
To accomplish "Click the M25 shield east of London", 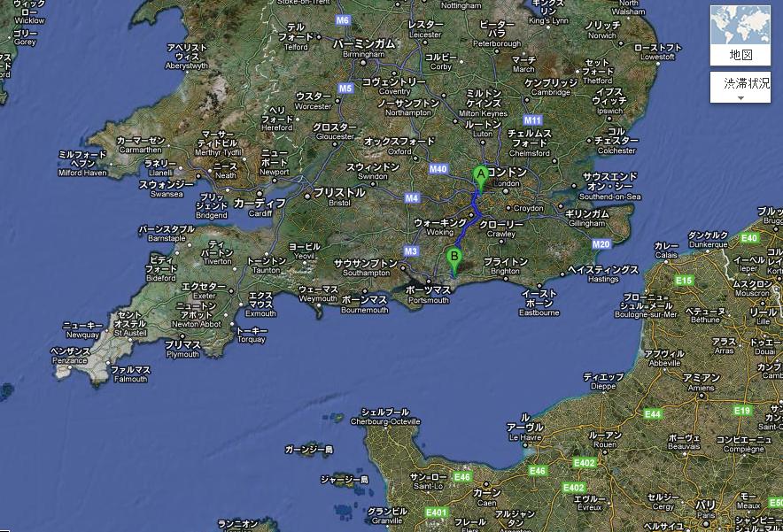I will point(601,243).
